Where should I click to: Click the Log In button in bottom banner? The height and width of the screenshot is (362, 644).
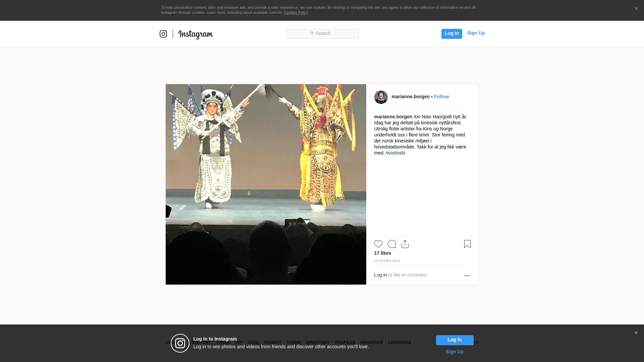tap(454, 340)
